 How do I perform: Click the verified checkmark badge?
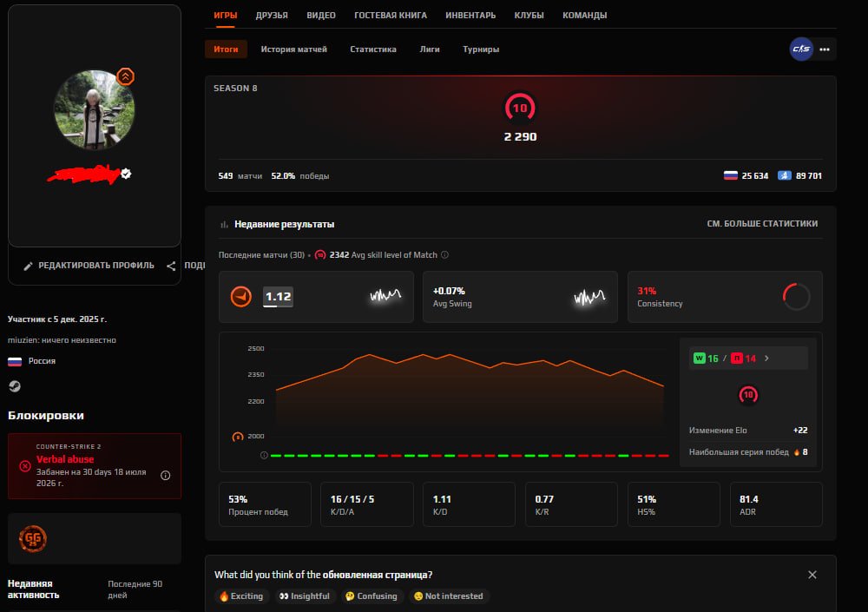click(x=126, y=174)
